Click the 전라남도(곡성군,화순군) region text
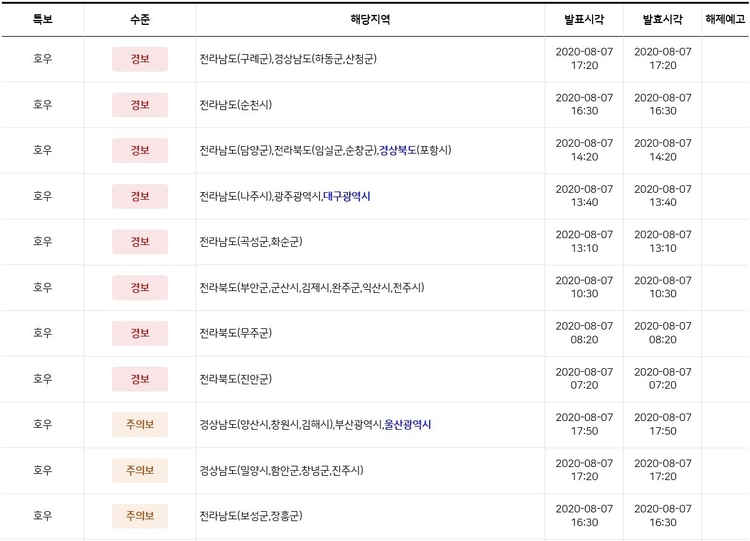This screenshot has height=541, width=750. click(251, 242)
